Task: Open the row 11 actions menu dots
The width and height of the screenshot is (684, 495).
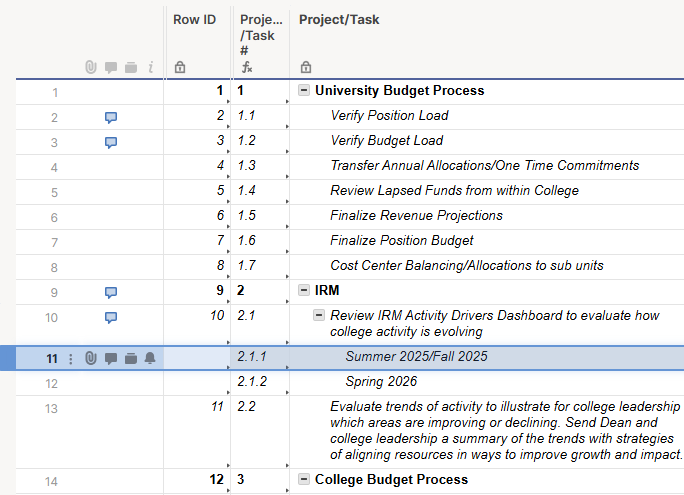Action: 70,358
